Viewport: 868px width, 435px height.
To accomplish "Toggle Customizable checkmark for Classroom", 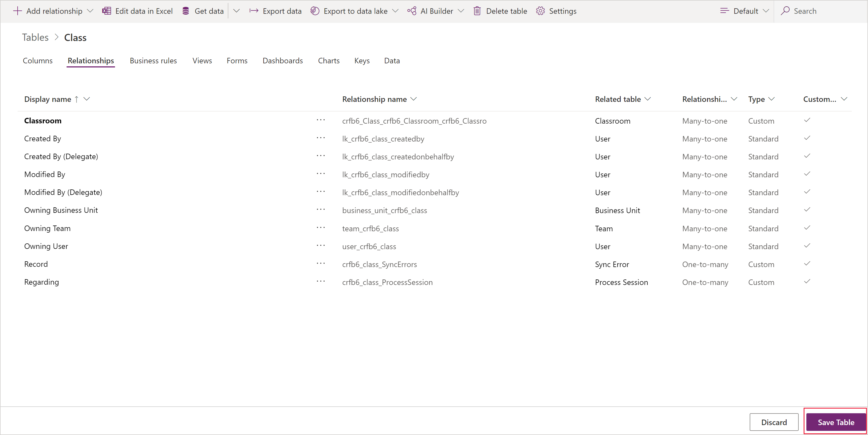I will pyautogui.click(x=807, y=120).
